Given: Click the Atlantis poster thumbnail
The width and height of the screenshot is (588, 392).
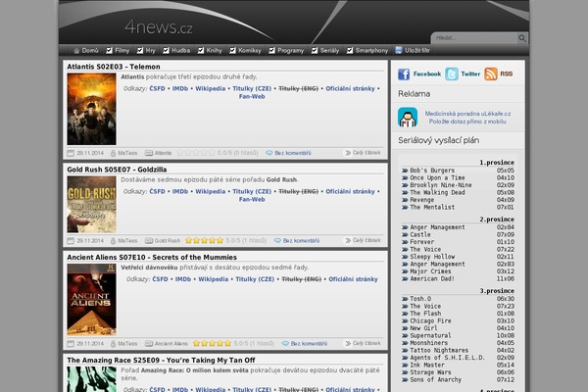Looking at the screenshot, I should coord(91,109).
